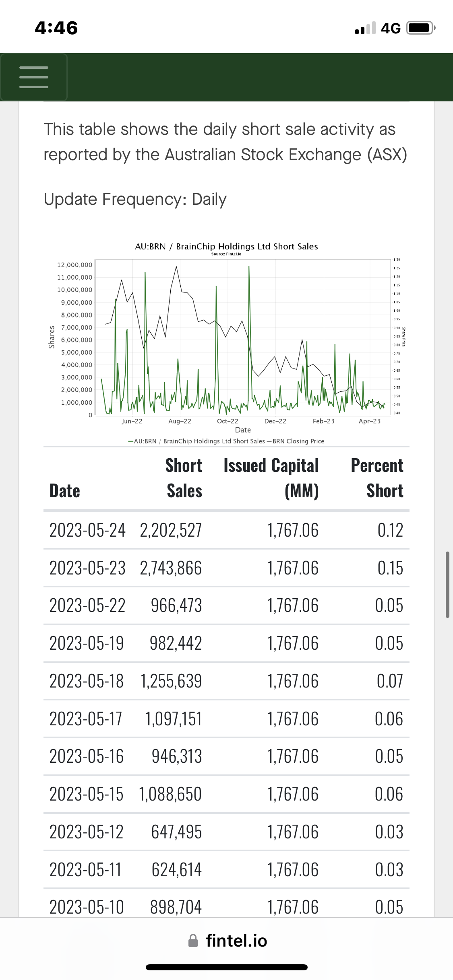The height and width of the screenshot is (980, 453).
Task: Sort by the Percent Short header
Action: click(377, 478)
